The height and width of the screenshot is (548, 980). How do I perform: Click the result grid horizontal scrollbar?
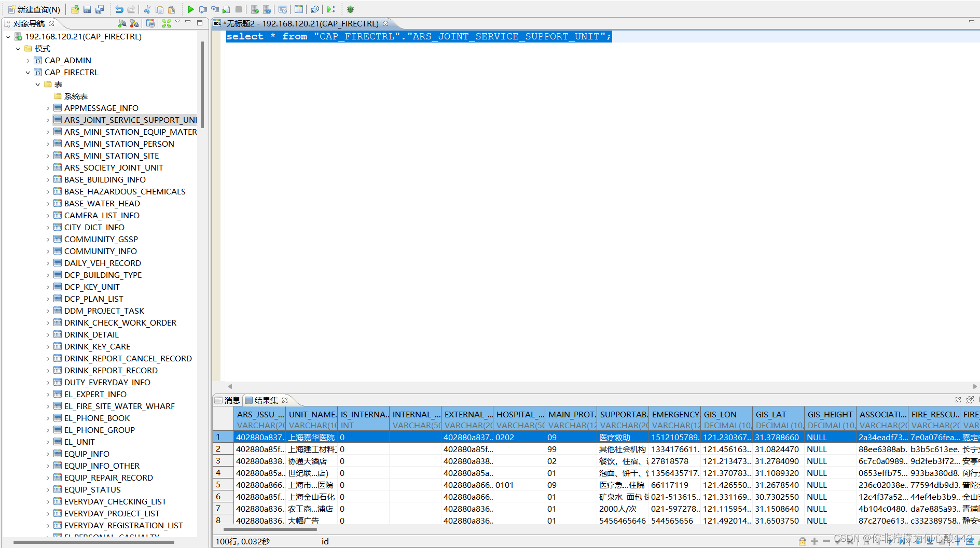coord(270,529)
